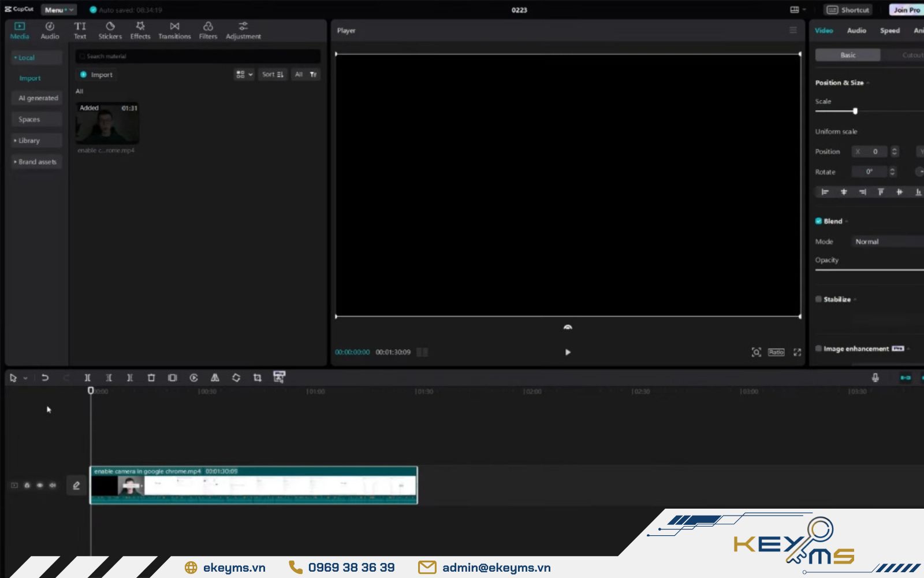Click the Mirror flip icon
Image resolution: width=924 pixels, height=578 pixels.
pyautogui.click(x=215, y=377)
